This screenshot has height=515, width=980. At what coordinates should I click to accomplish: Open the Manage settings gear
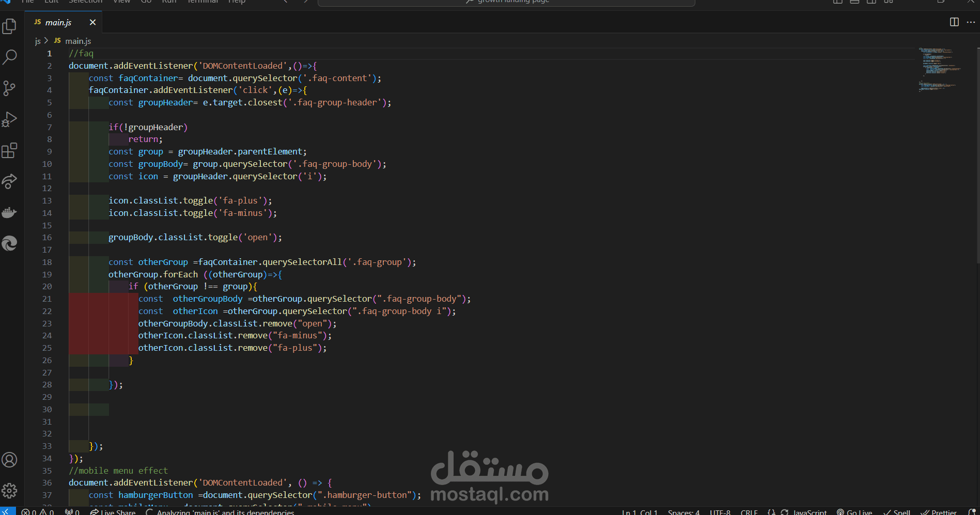(x=10, y=491)
